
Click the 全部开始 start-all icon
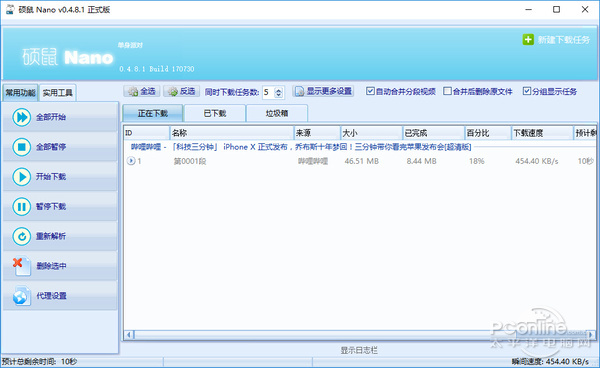21,117
